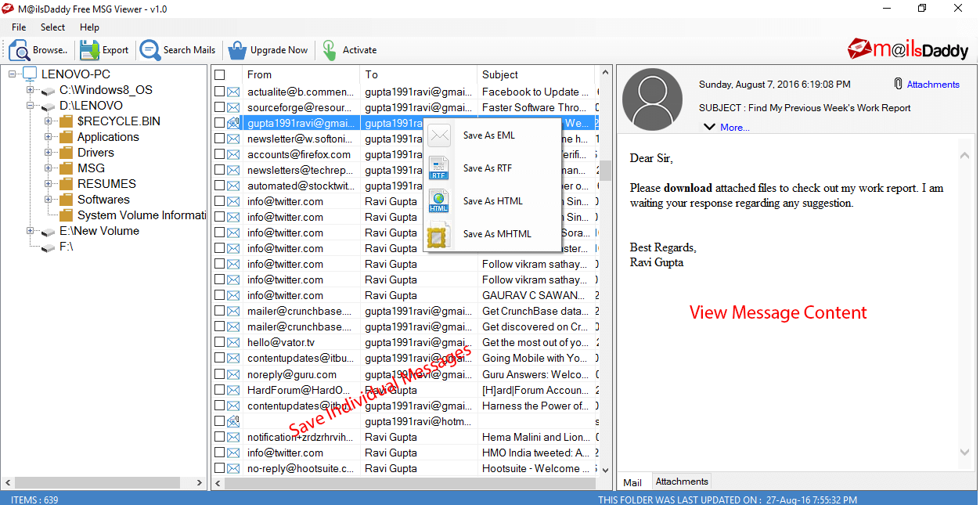Viewport: 980px width, 505px height.
Task: Sort mails by To column header
Action: click(x=419, y=74)
